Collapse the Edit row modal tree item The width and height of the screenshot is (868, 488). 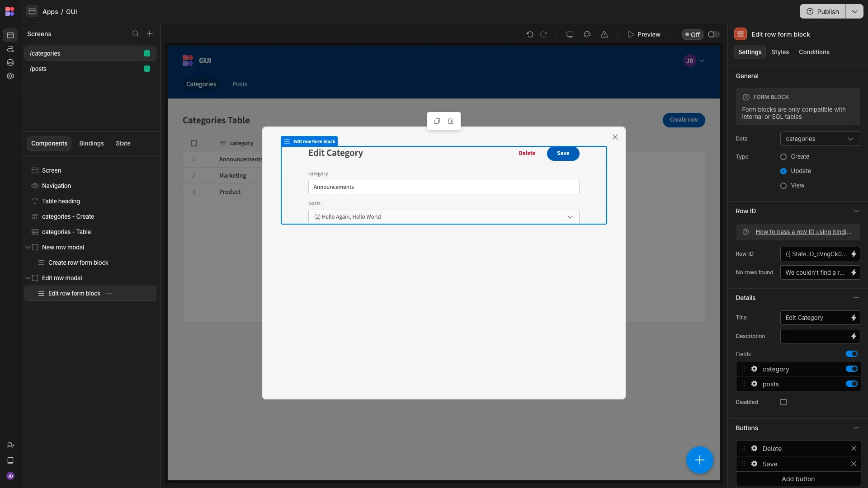click(x=28, y=278)
